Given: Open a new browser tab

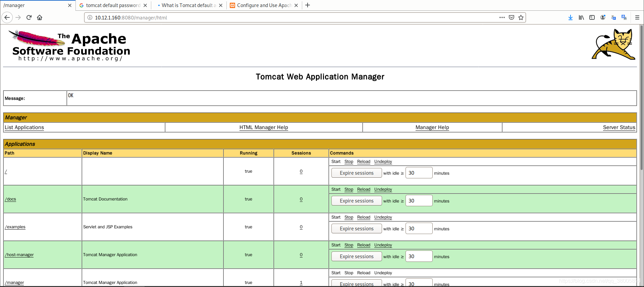Looking at the screenshot, I should pyautogui.click(x=308, y=5).
